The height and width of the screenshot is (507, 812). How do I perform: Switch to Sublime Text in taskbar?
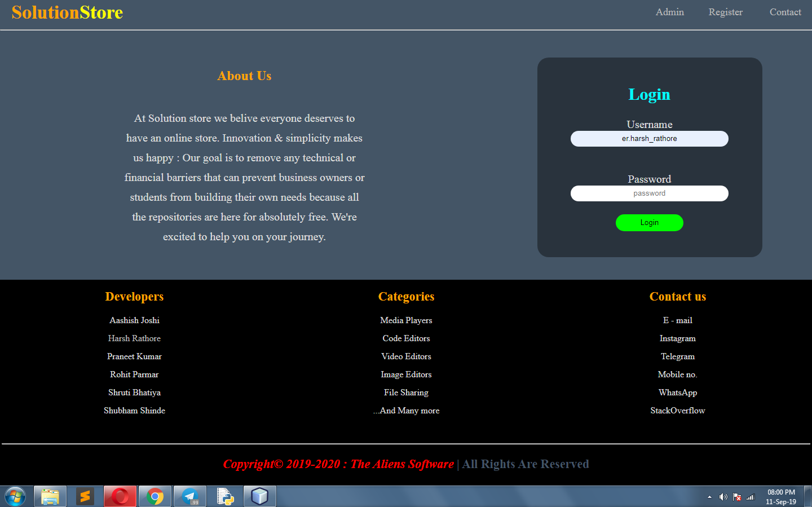point(85,497)
